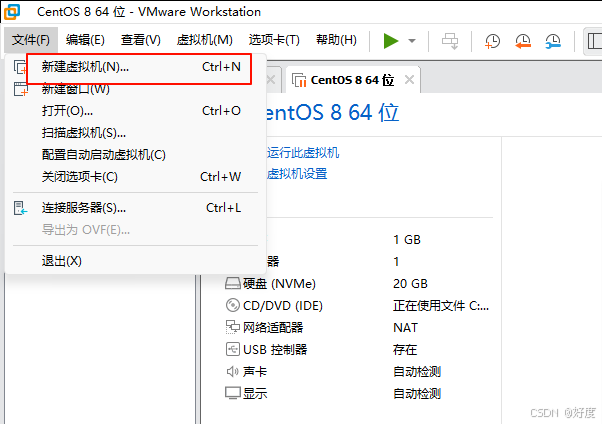Open the power options dropdown arrow
The height and width of the screenshot is (424, 602).
click(412, 41)
